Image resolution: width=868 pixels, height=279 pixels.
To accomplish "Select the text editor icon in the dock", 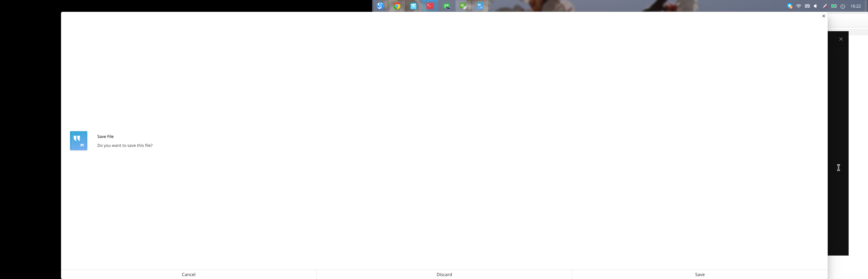I will [480, 6].
